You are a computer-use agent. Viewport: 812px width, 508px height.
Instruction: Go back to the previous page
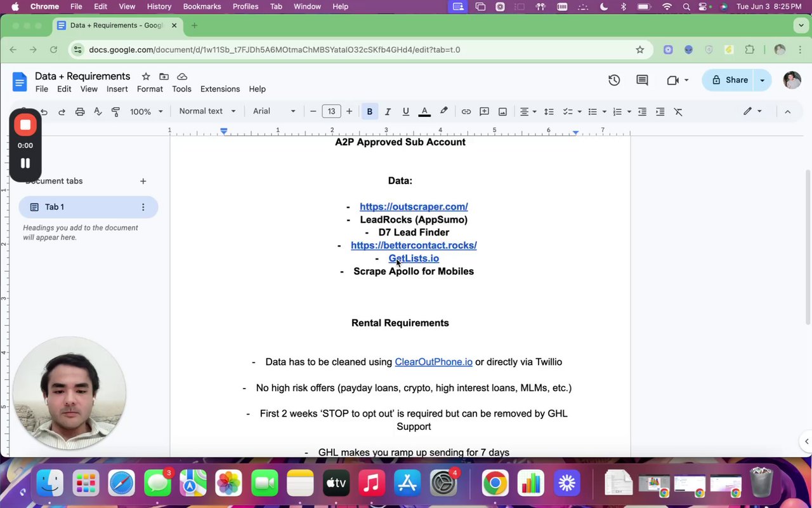pyautogui.click(x=13, y=50)
